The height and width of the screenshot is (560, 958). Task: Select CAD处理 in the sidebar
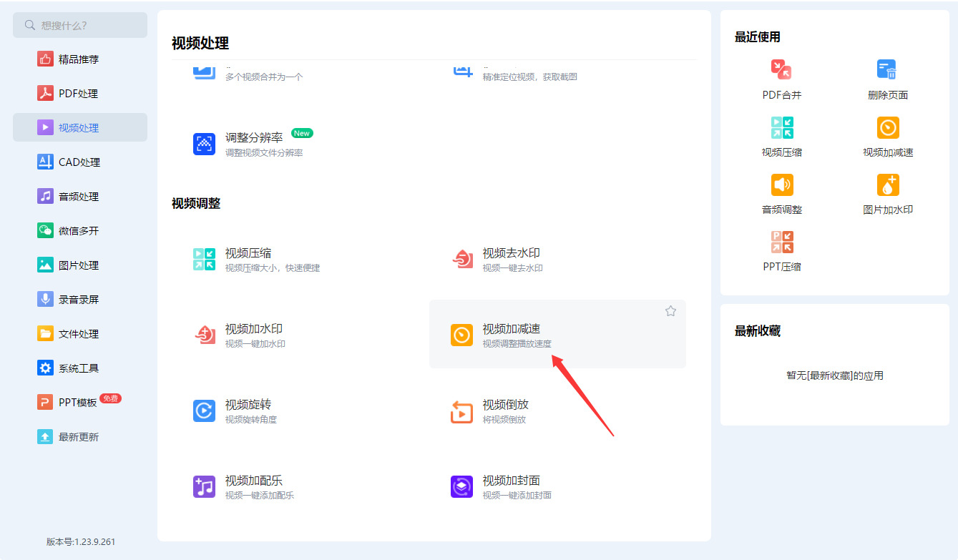coord(80,162)
